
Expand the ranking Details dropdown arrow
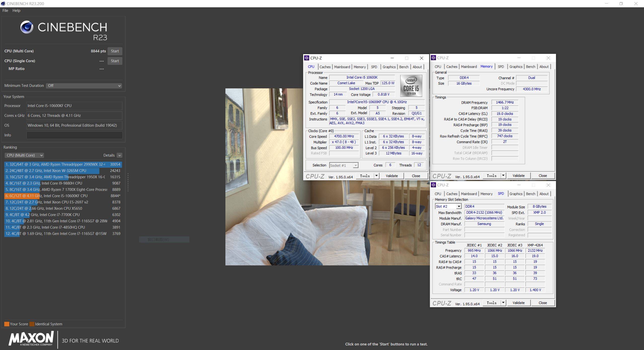pyautogui.click(x=120, y=155)
